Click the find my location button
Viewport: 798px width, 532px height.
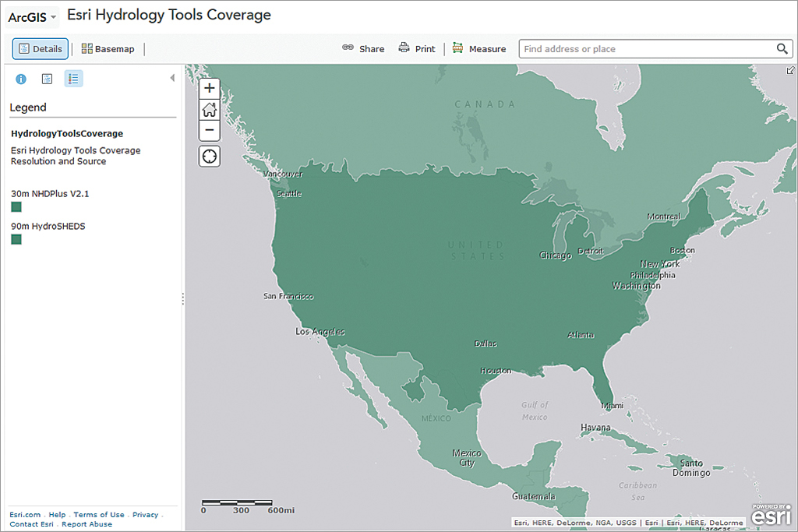click(x=210, y=156)
